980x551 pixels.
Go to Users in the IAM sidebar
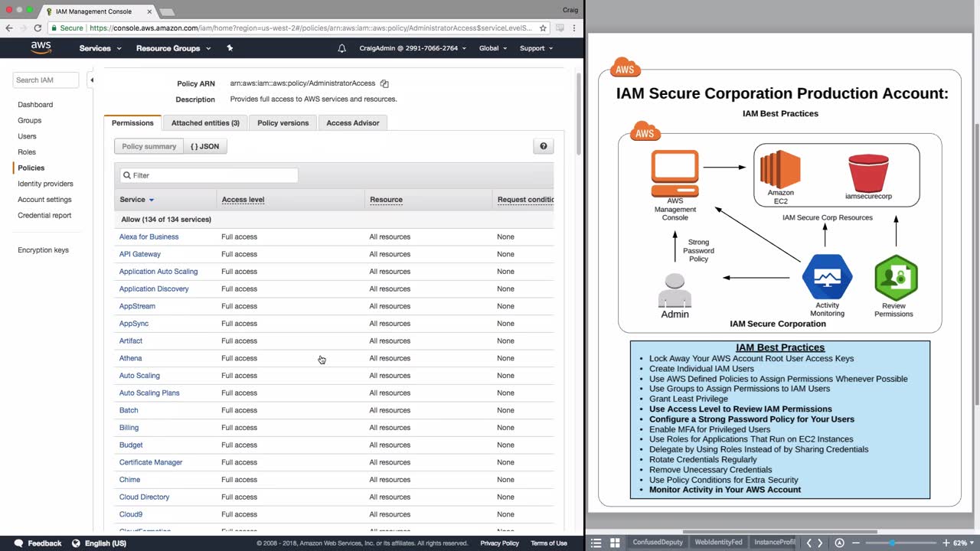(x=27, y=136)
